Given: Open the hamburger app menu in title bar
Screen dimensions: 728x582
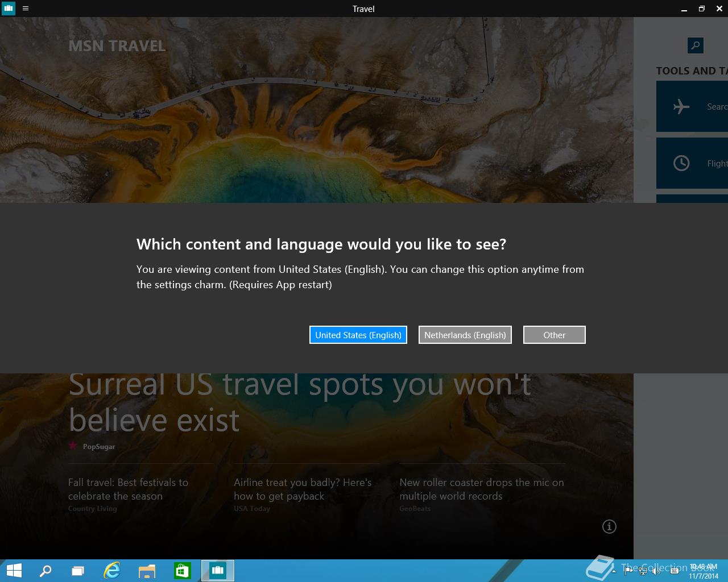Looking at the screenshot, I should [x=26, y=9].
